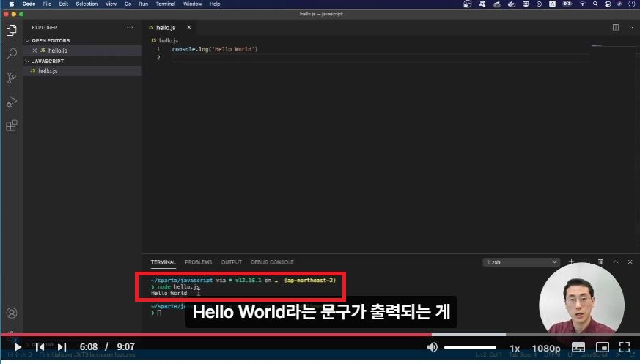This screenshot has height=364, width=640.
Task: Open the terminal shell selector dropdown
Action: [521, 261]
